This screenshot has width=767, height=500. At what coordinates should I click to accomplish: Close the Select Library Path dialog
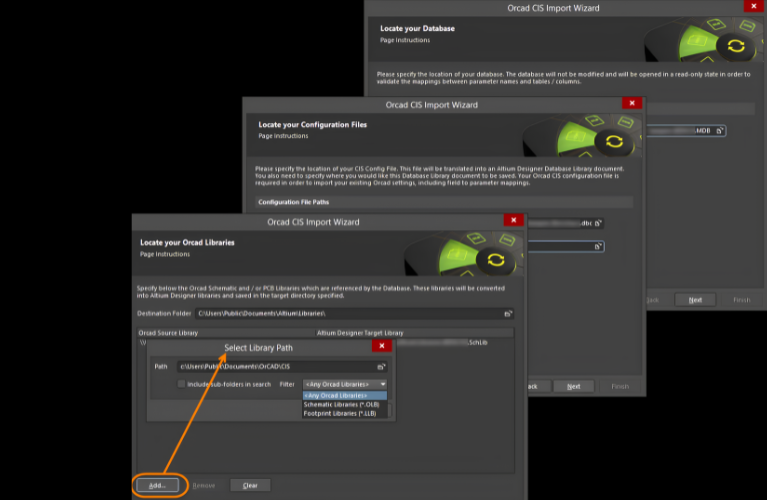pyautogui.click(x=382, y=346)
